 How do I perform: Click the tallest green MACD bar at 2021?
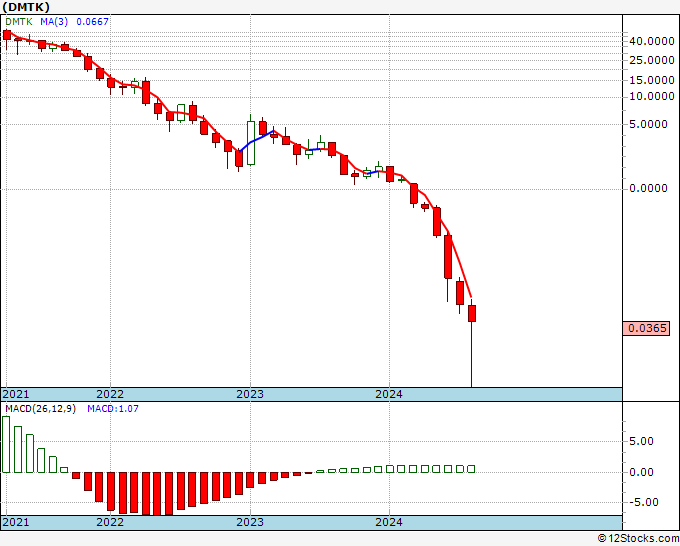(6, 445)
